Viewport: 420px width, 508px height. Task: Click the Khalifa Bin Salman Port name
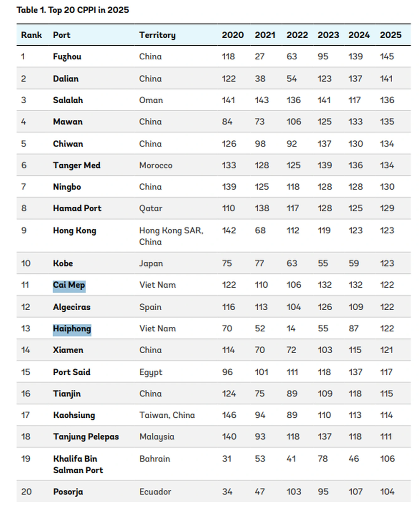coord(78,464)
